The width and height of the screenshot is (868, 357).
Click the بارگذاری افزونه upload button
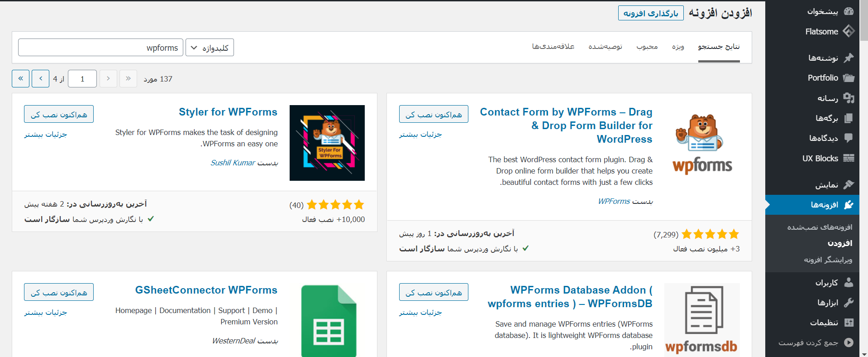coord(651,13)
